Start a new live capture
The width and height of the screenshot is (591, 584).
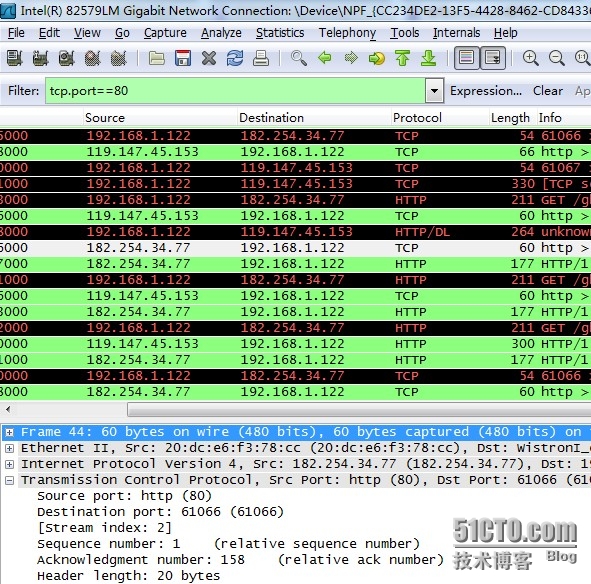click(67, 58)
